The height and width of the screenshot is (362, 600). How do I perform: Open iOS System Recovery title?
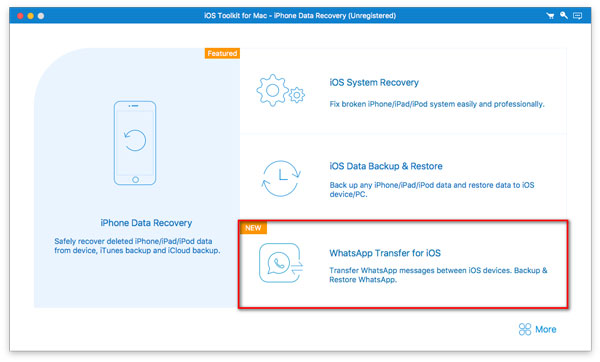[x=374, y=82]
